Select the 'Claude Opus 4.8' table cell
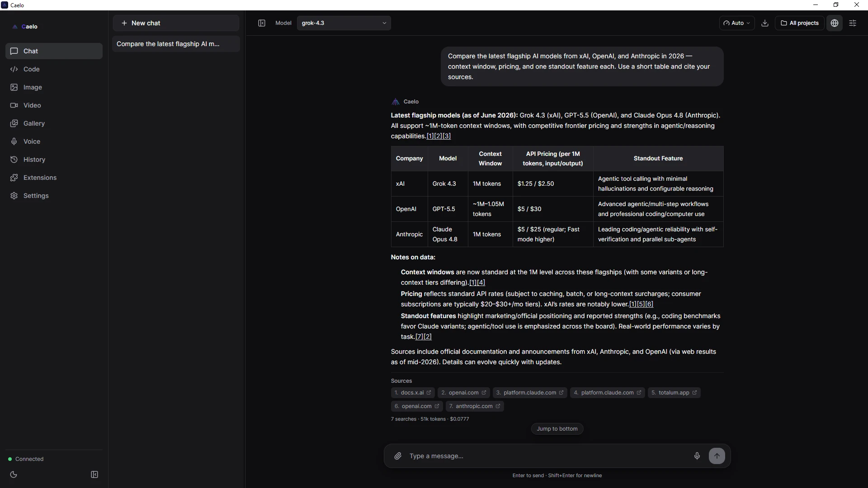 (x=448, y=235)
